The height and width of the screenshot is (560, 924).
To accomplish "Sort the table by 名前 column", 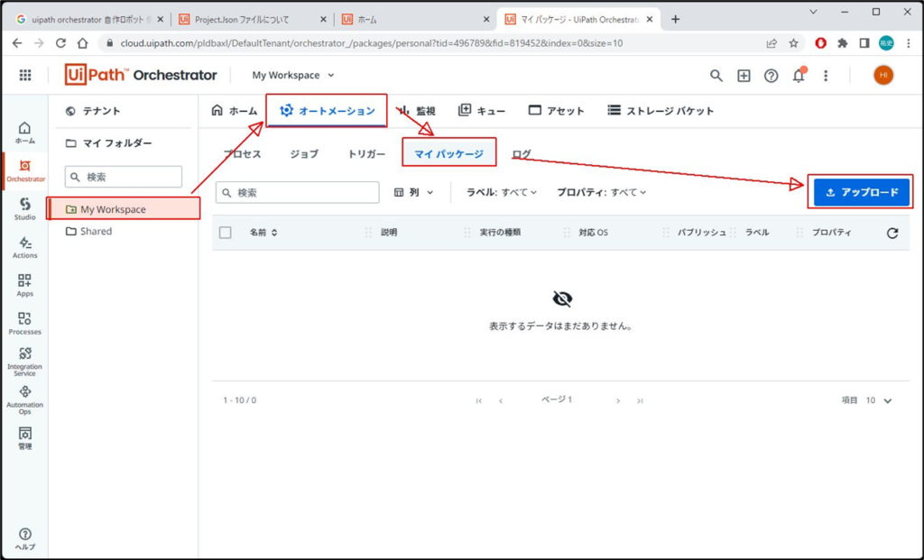I will point(263,233).
